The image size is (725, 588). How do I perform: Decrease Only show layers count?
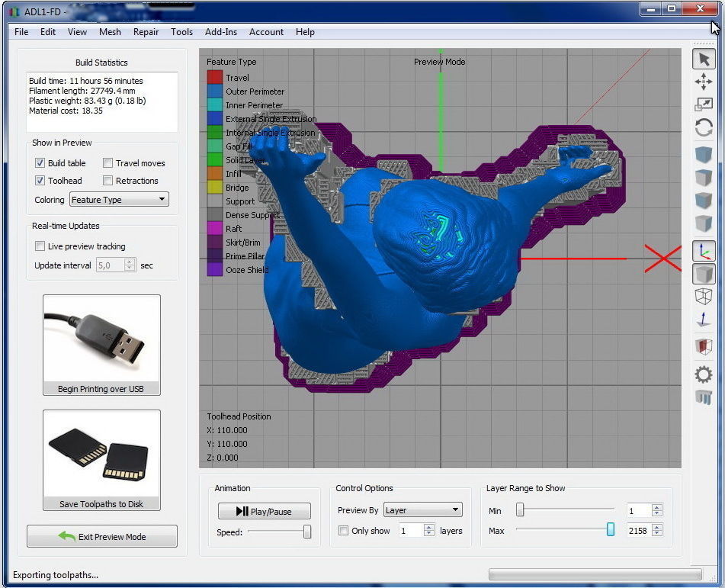[x=429, y=533]
